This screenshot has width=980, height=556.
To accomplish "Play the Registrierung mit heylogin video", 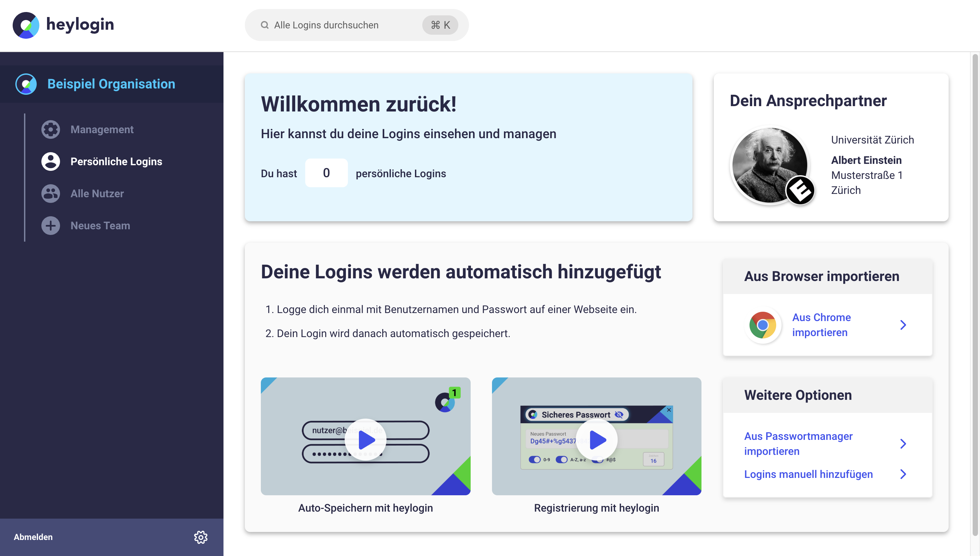I will 597,440.
